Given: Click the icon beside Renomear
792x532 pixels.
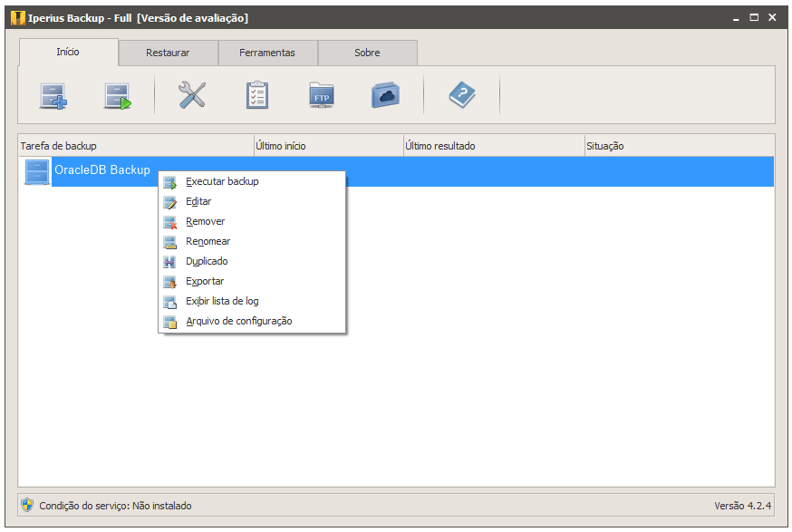Looking at the screenshot, I should pos(170,243).
